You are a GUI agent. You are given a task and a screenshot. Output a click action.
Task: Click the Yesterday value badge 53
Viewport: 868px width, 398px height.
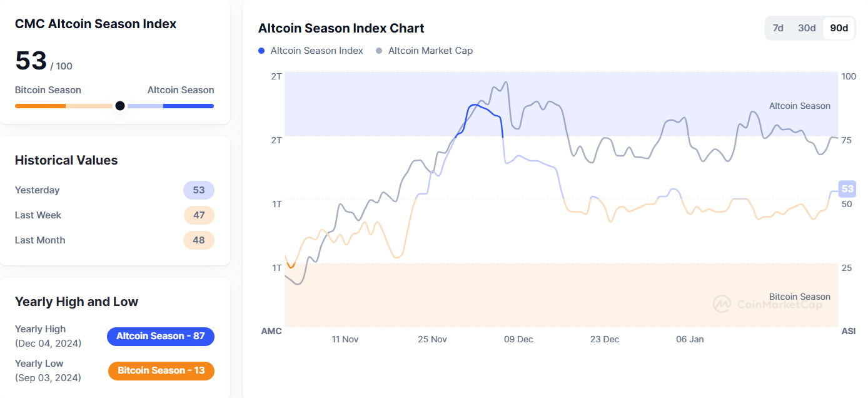(199, 190)
